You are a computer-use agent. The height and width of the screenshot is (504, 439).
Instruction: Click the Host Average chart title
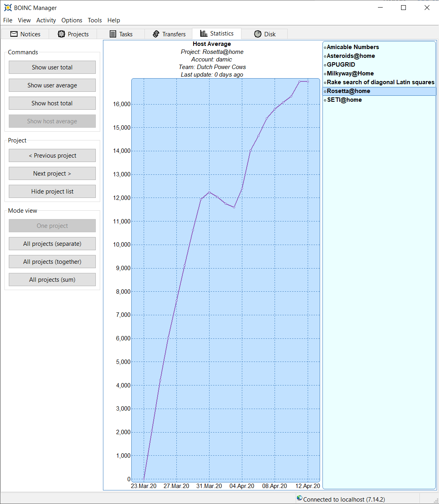coord(212,44)
